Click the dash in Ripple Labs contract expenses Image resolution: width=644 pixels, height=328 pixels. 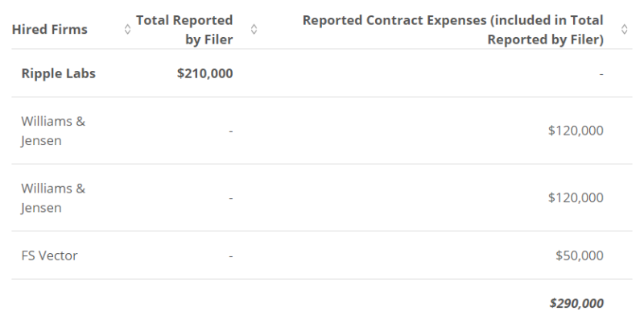click(x=601, y=74)
